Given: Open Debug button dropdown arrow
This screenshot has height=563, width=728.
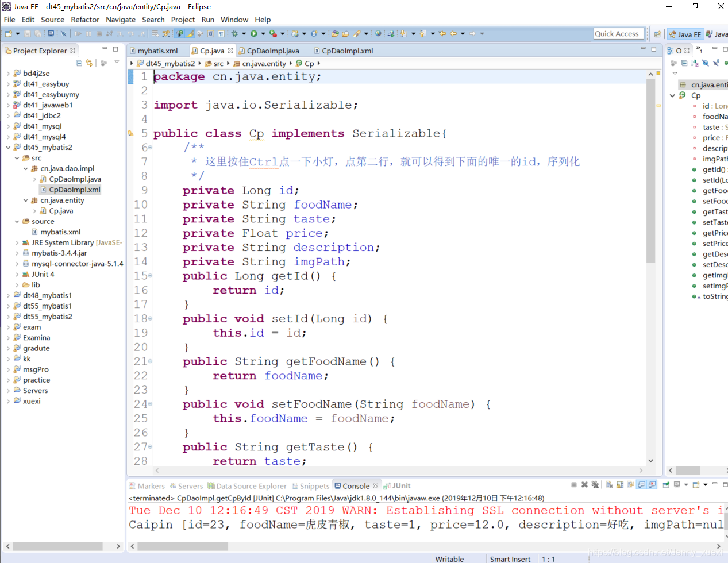Looking at the screenshot, I should coord(244,34).
